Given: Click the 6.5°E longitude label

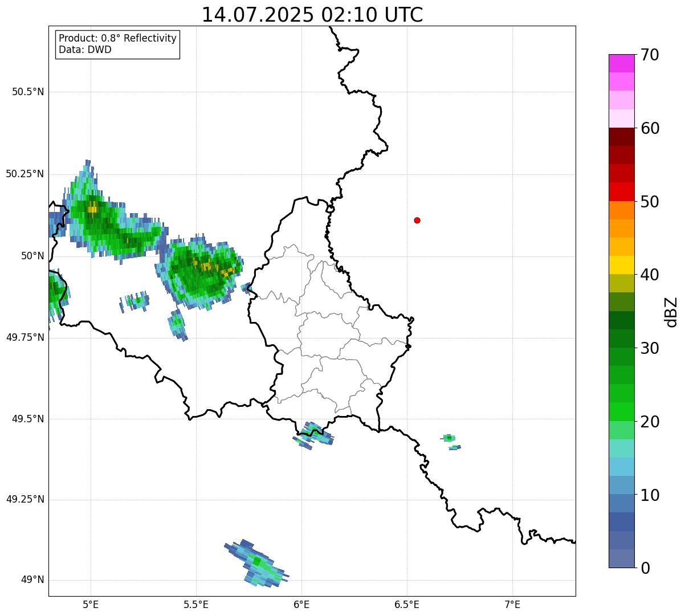Looking at the screenshot, I should click(407, 604).
